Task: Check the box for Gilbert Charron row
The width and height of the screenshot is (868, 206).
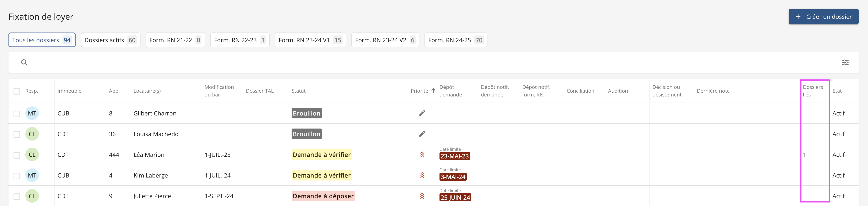Action: (17, 114)
